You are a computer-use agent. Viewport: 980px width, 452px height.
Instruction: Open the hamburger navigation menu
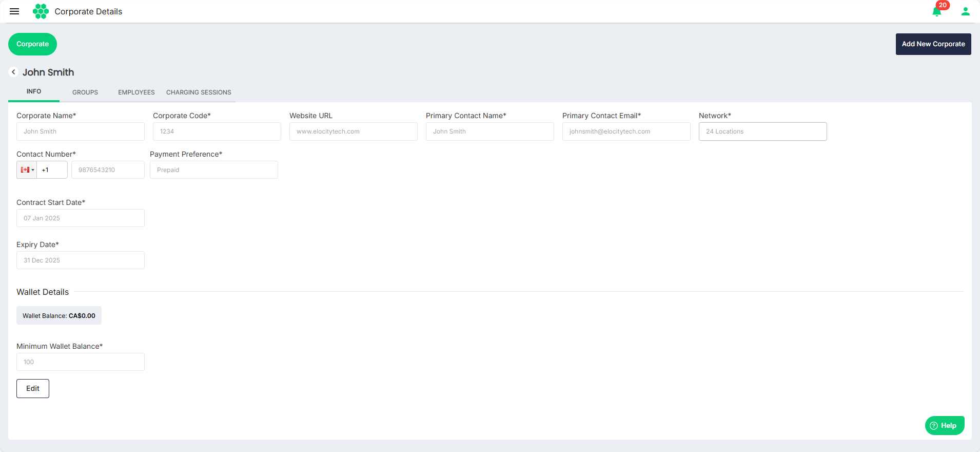14,11
